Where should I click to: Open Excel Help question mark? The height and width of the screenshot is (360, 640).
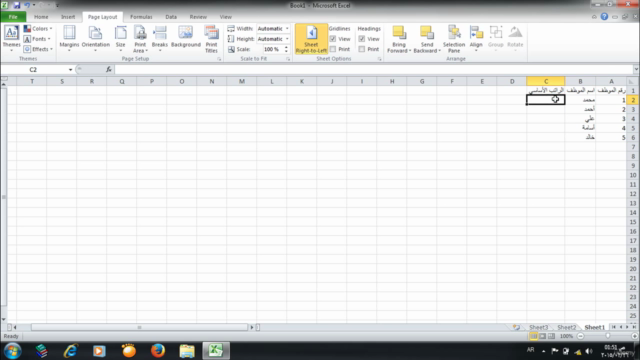click(604, 17)
